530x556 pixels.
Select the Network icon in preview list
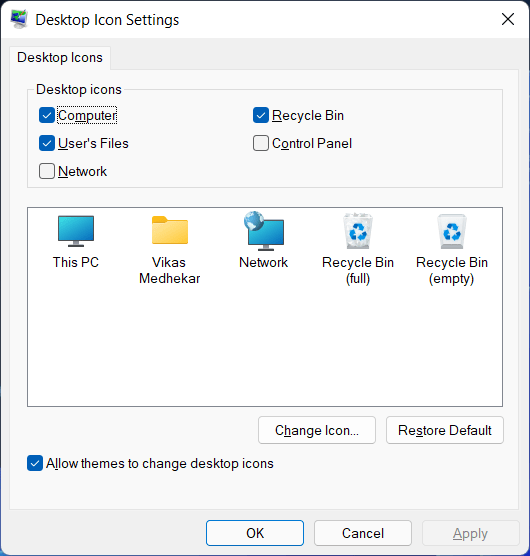(264, 231)
